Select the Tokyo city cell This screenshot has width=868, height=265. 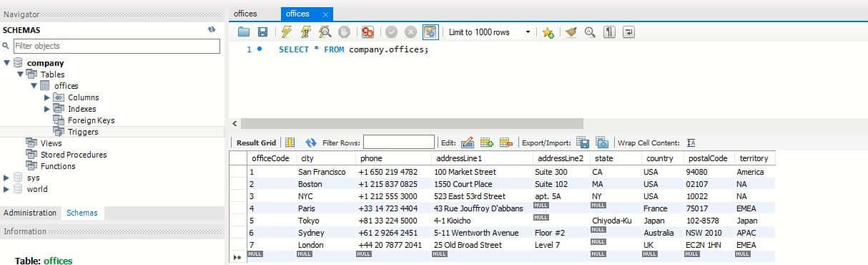[x=325, y=221]
